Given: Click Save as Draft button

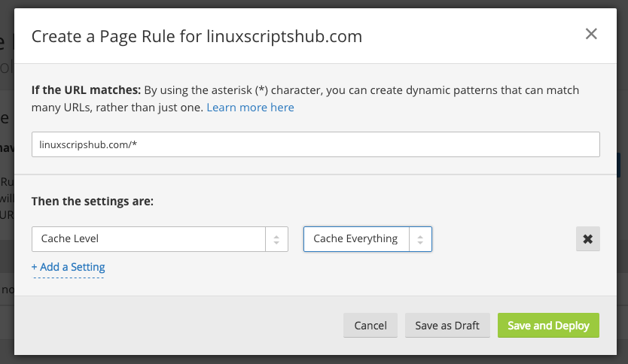Looking at the screenshot, I should pyautogui.click(x=447, y=325).
